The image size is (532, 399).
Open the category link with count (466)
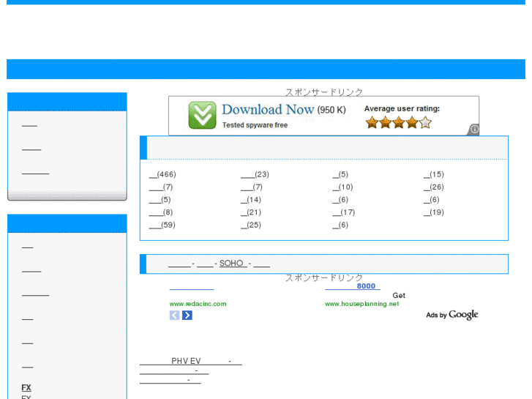point(162,174)
